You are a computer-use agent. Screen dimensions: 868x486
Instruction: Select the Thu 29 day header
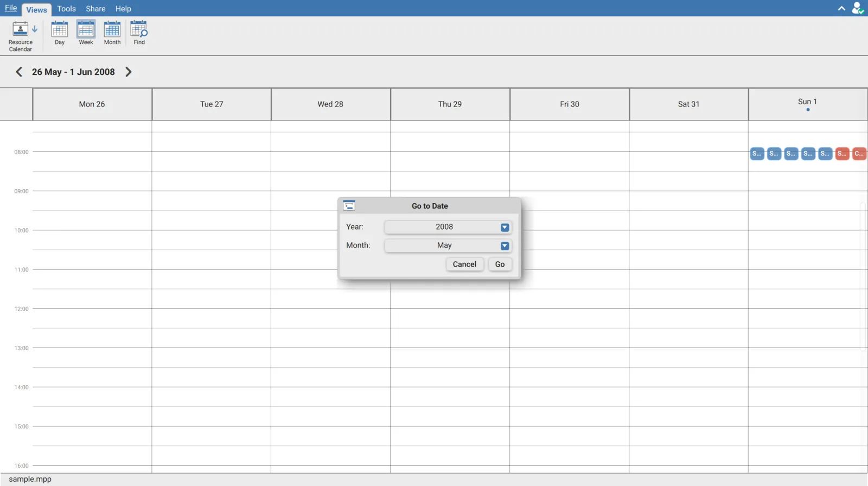(x=450, y=104)
